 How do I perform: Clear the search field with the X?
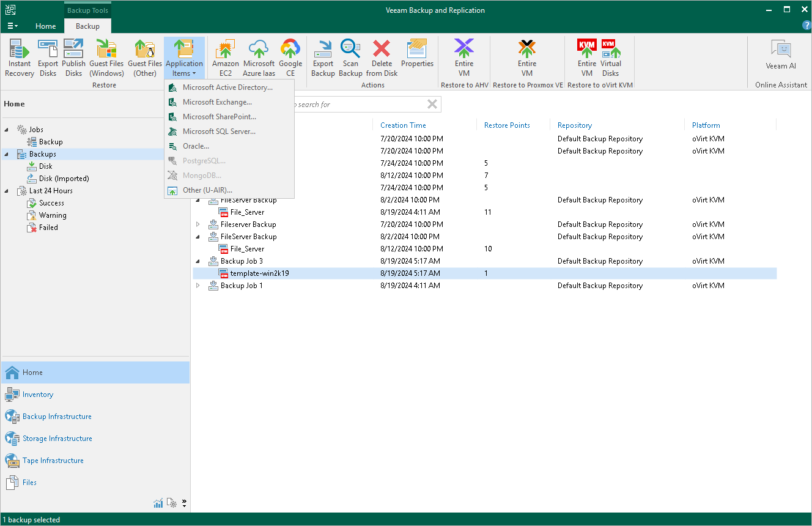(x=432, y=104)
